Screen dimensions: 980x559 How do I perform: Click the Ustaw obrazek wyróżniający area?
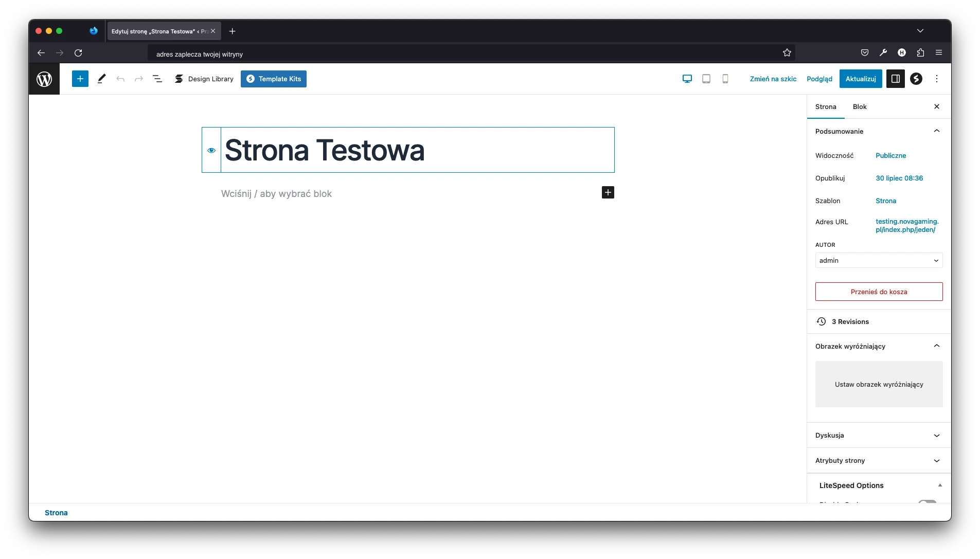pyautogui.click(x=879, y=384)
